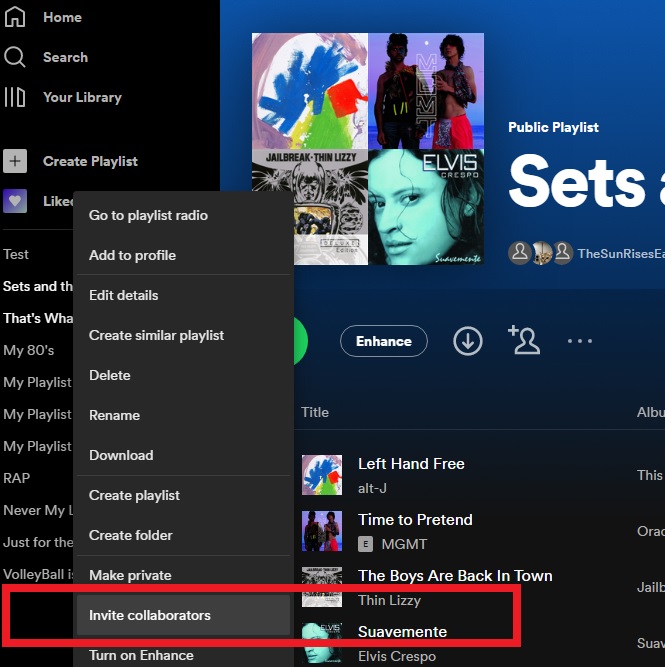Click the Liked Songs heart icon
665x667 pixels.
click(15, 201)
